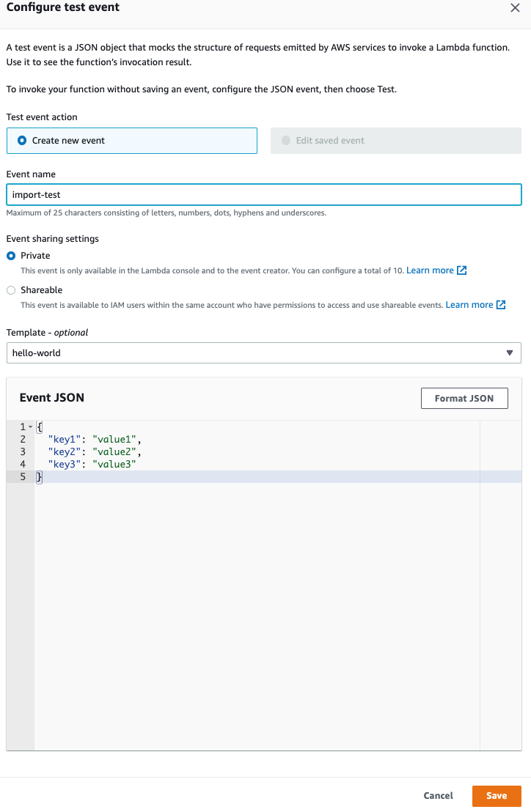Focus the Event name input field

(x=264, y=195)
